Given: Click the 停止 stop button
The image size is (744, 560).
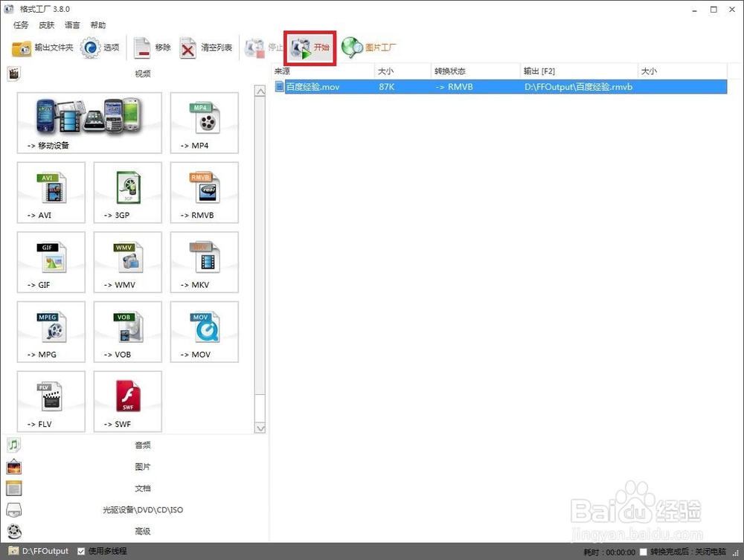Looking at the screenshot, I should pyautogui.click(x=263, y=48).
